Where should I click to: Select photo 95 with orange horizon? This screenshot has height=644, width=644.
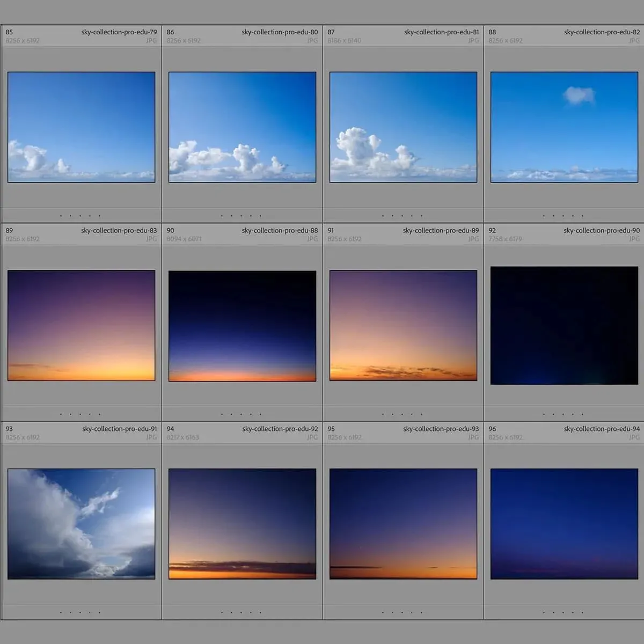[x=403, y=524]
